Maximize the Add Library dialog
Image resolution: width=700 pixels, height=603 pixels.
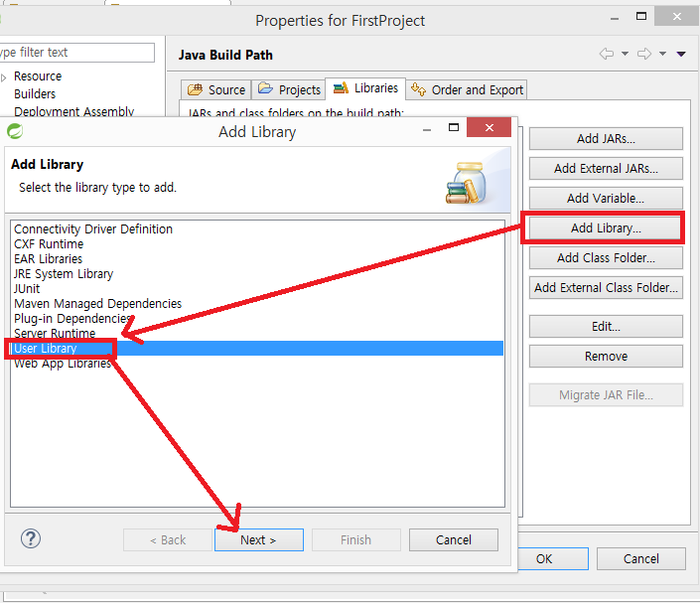(x=454, y=129)
